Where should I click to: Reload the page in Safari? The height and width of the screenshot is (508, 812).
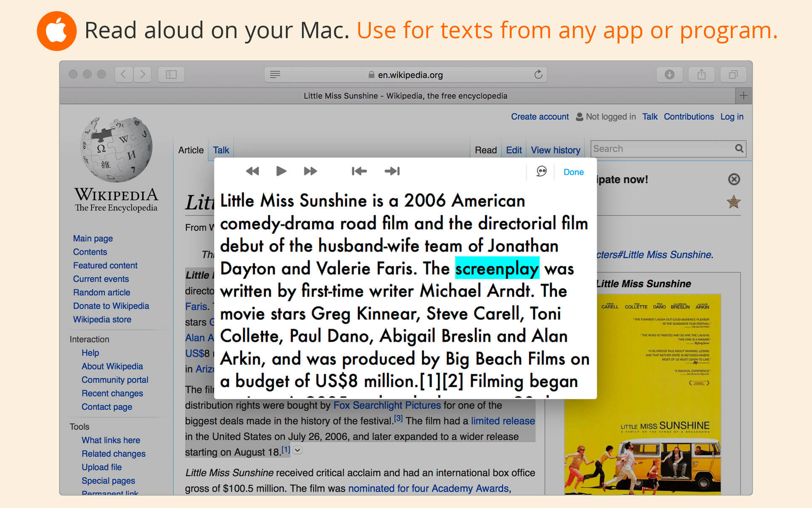click(x=538, y=75)
